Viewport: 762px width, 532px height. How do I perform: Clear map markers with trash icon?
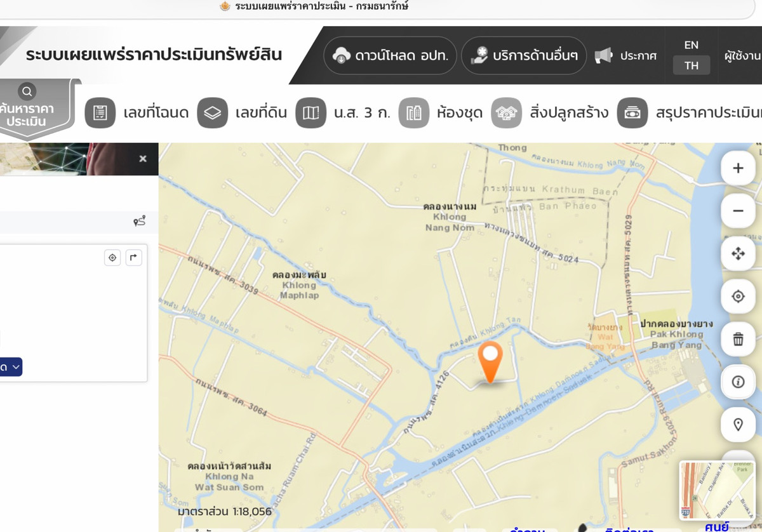click(738, 339)
